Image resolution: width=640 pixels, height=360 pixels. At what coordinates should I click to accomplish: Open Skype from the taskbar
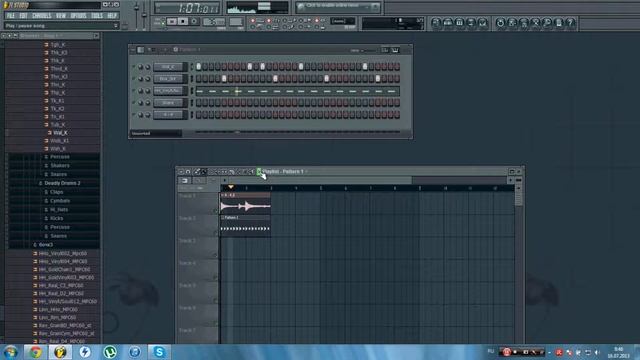coord(159,352)
